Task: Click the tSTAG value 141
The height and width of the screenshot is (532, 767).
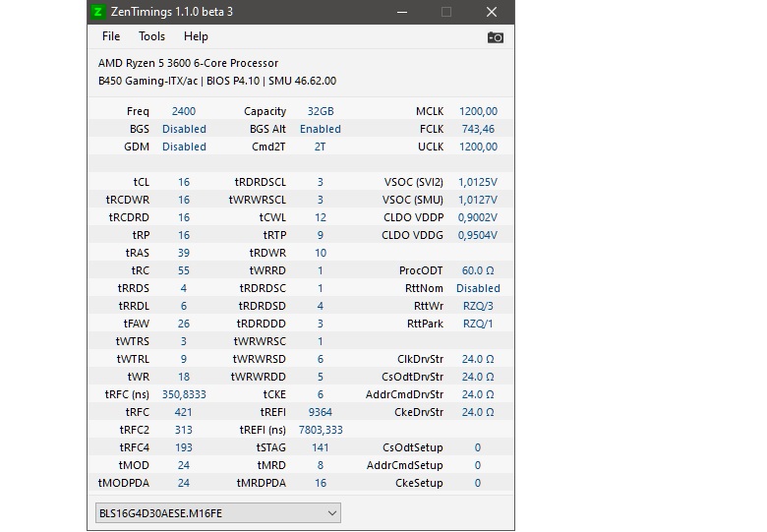Action: point(321,447)
